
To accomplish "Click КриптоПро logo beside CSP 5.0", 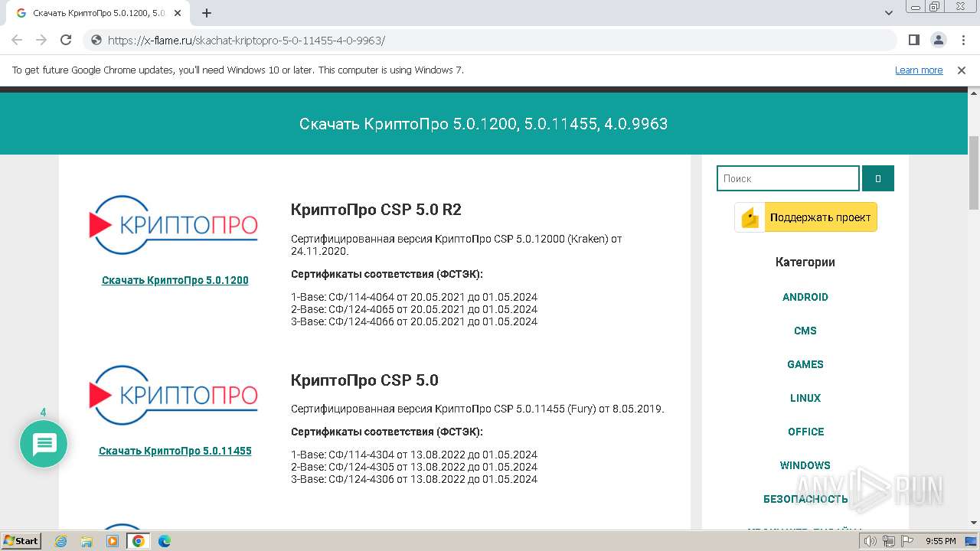I will coord(174,396).
